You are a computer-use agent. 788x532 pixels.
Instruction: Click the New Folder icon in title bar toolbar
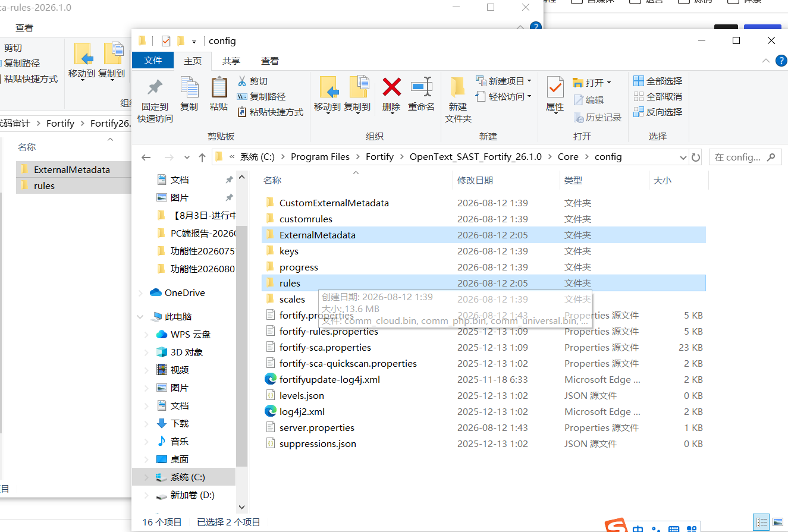click(x=180, y=41)
